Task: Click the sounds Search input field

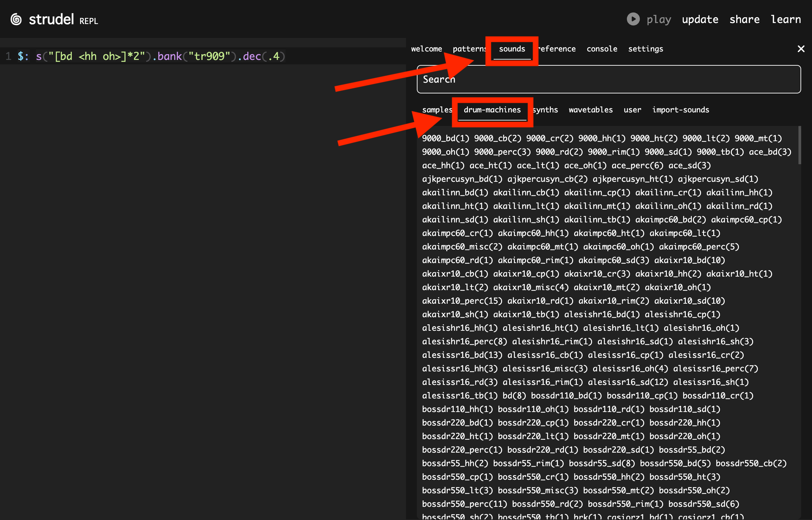Action: point(608,79)
